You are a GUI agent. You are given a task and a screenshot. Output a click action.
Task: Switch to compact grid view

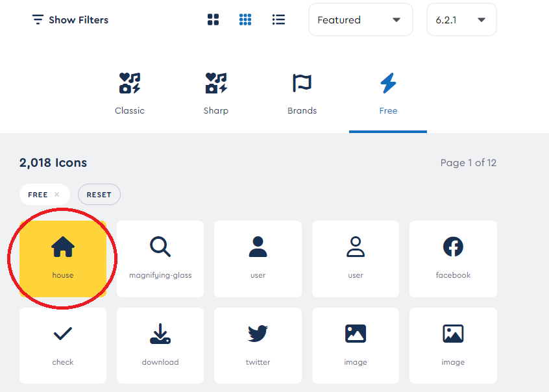click(245, 19)
